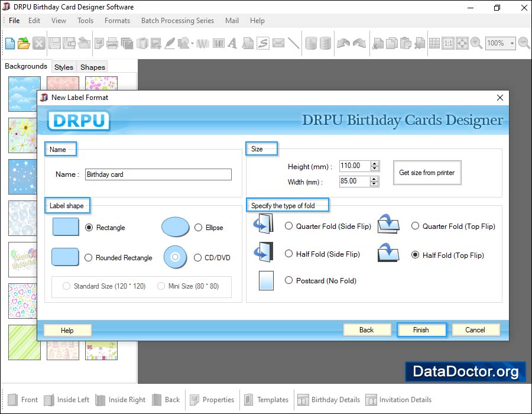
Task: Click the Copy toolbar icon
Action: [x=392, y=43]
